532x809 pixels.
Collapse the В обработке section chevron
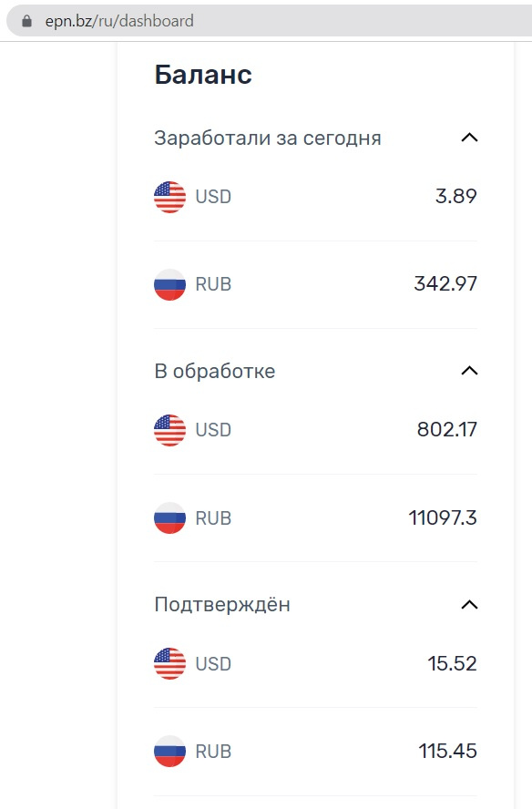pos(469,371)
